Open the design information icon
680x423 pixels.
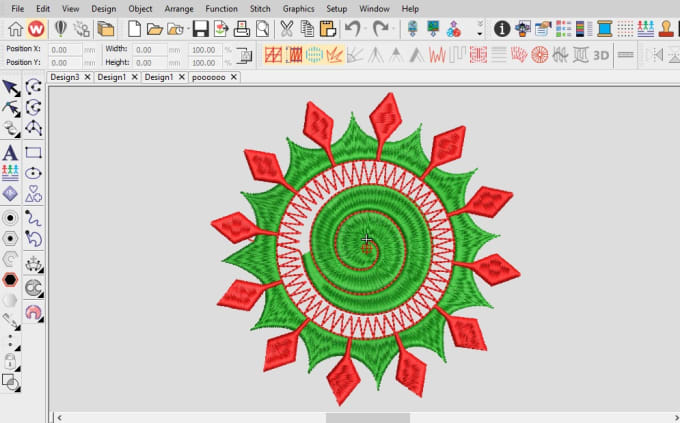tap(502, 29)
